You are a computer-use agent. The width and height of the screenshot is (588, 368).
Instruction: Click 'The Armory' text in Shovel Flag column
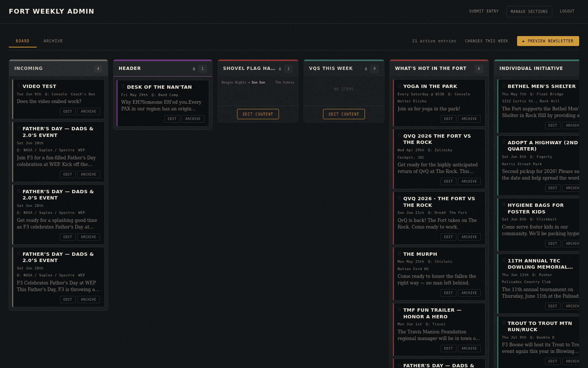[x=285, y=82]
